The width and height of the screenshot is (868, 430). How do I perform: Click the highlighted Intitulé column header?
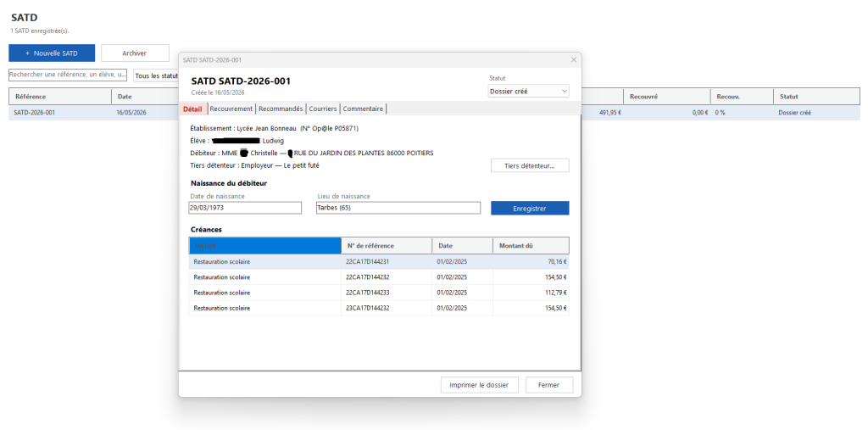point(265,245)
